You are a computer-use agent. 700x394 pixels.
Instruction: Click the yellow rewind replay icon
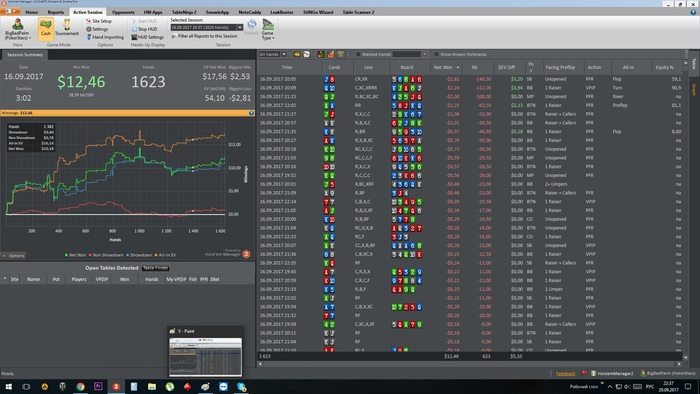(x=296, y=54)
